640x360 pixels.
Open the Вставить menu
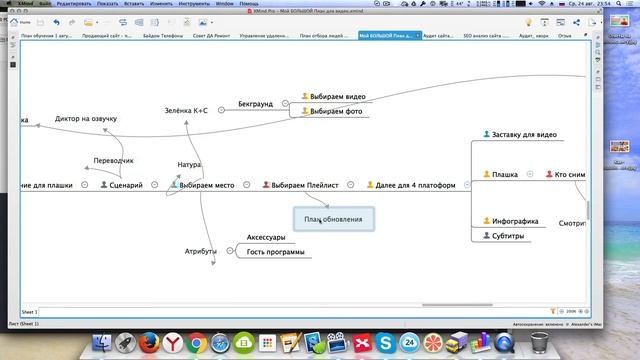click(x=134, y=3)
